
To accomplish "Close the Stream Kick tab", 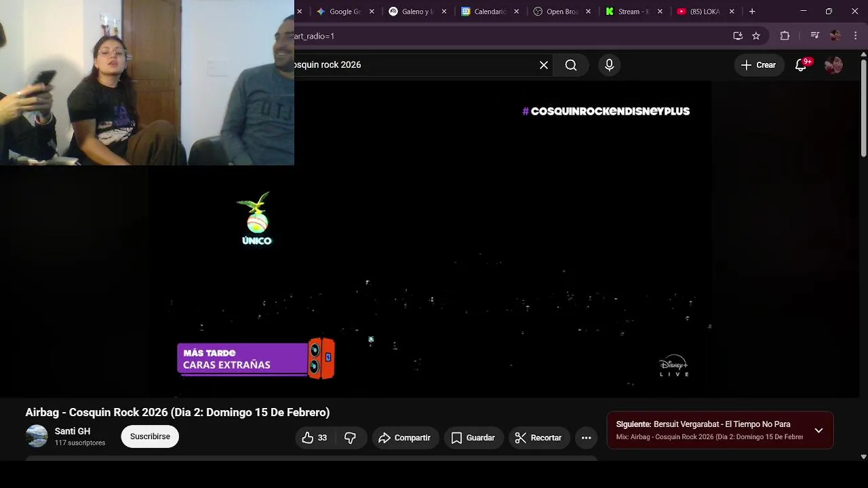I will pyautogui.click(x=660, y=12).
